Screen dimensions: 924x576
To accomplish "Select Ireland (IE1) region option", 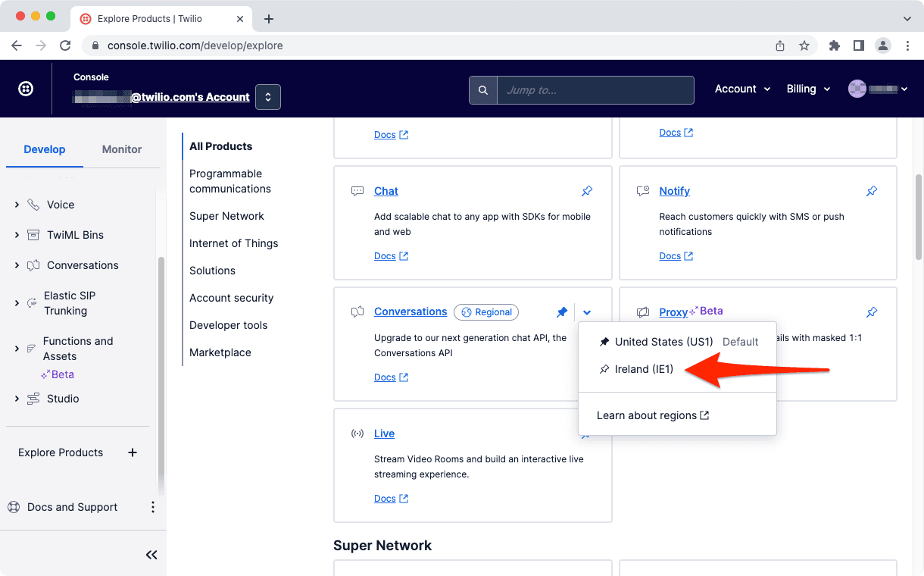I will 644,369.
